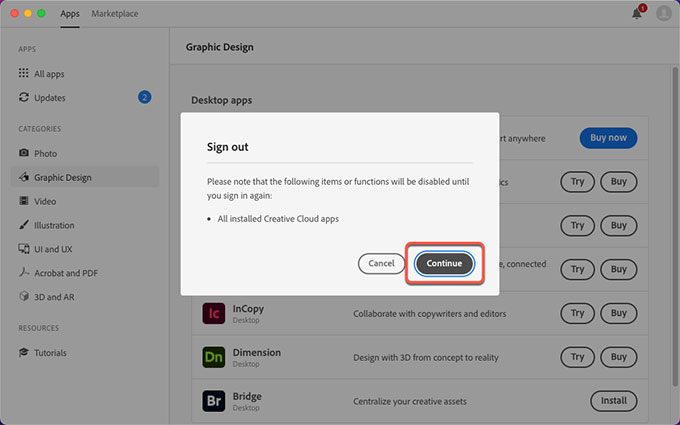
Task: Click the Dimension app icon
Action: pos(213,357)
